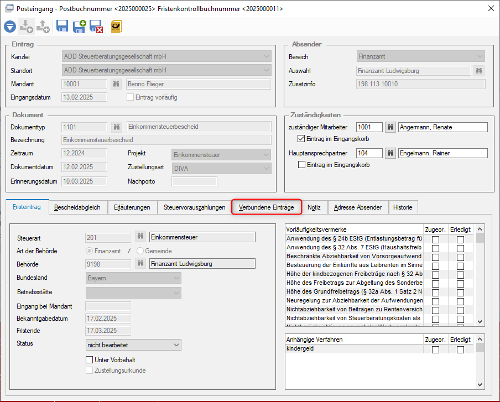Viewport: 500px width, 402px height.
Task: Open binoculars lookup next to Behörde
Action: click(x=140, y=263)
